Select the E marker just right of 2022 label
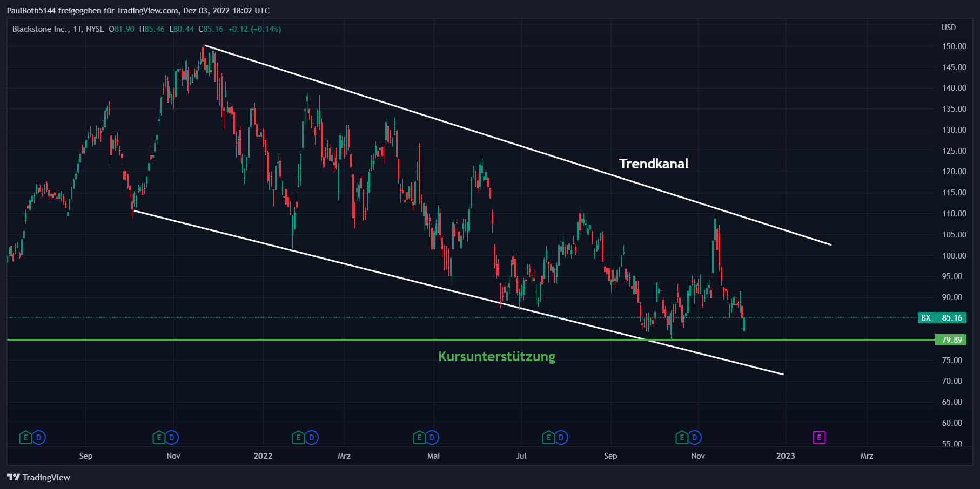This screenshot has height=489, width=980. (299, 437)
